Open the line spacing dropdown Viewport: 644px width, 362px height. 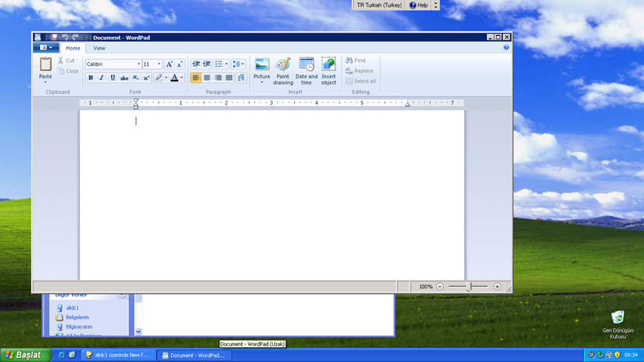(238, 64)
